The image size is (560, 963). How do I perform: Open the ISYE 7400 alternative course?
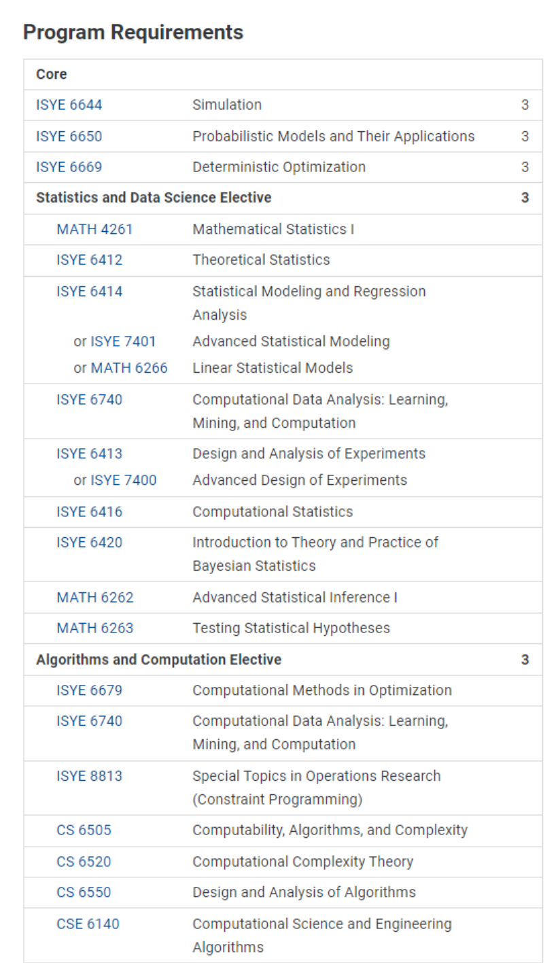point(123,480)
